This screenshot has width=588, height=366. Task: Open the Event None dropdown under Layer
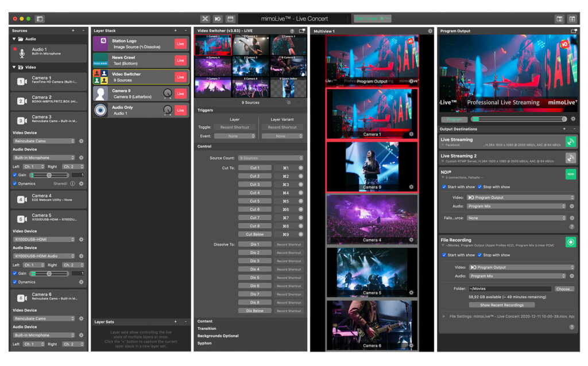(x=235, y=137)
